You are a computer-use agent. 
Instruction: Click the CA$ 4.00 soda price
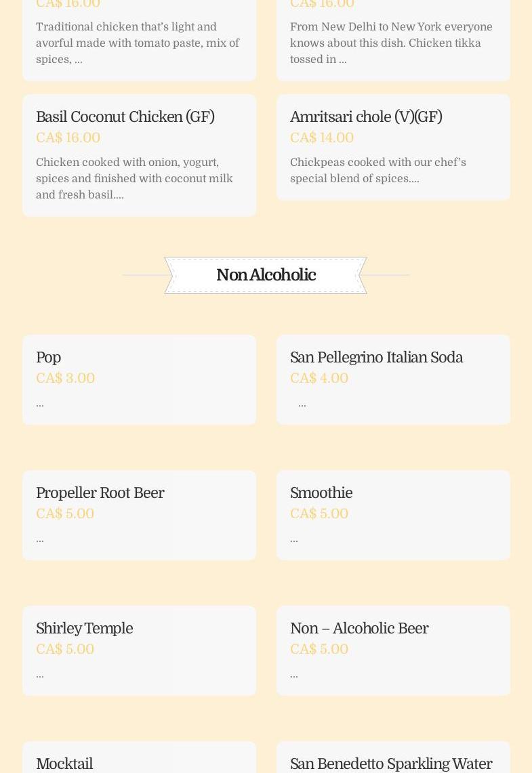tap(319, 378)
